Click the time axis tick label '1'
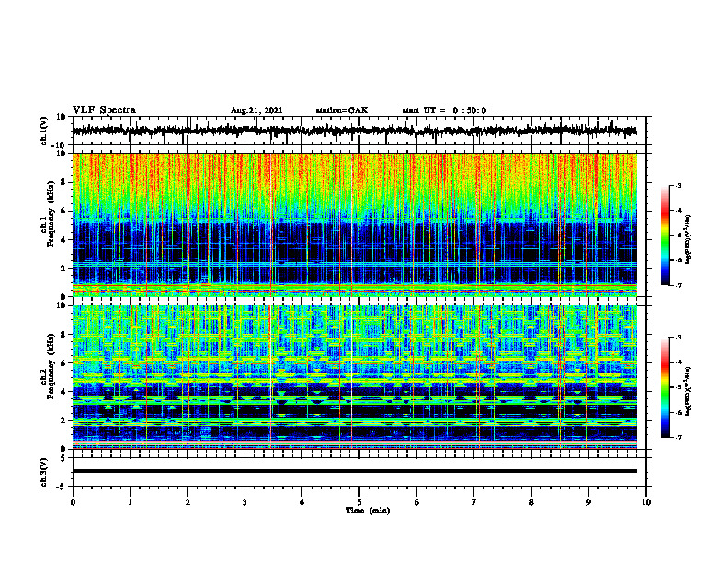The image size is (728, 563). tap(130, 502)
